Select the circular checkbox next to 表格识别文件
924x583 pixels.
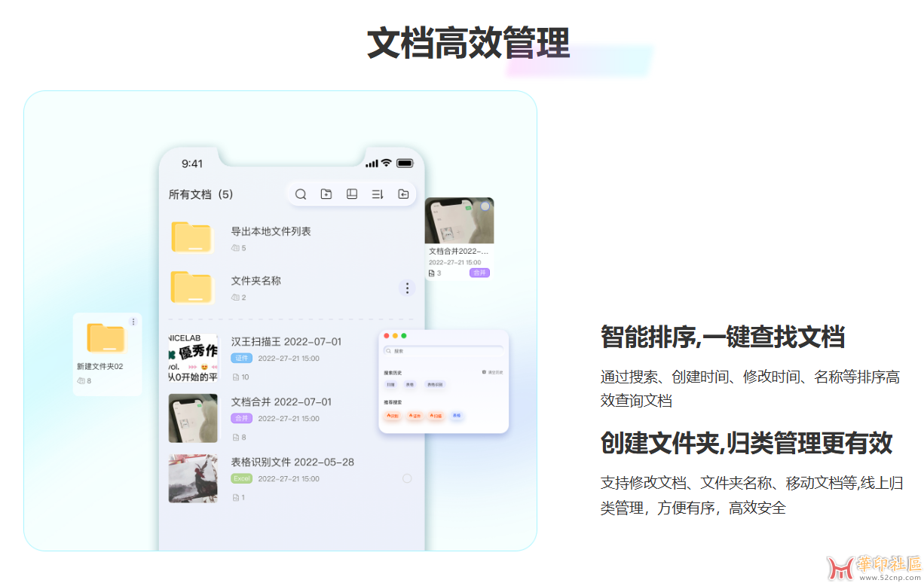click(x=408, y=477)
